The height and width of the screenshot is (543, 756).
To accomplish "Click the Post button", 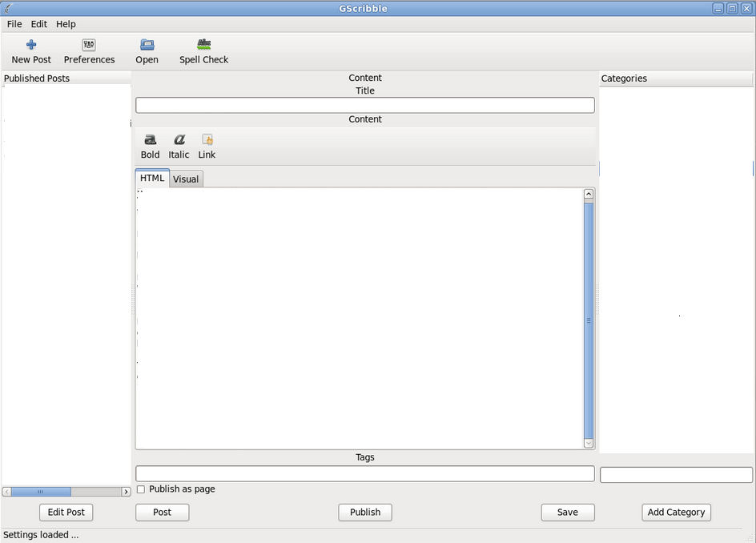I will point(162,512).
